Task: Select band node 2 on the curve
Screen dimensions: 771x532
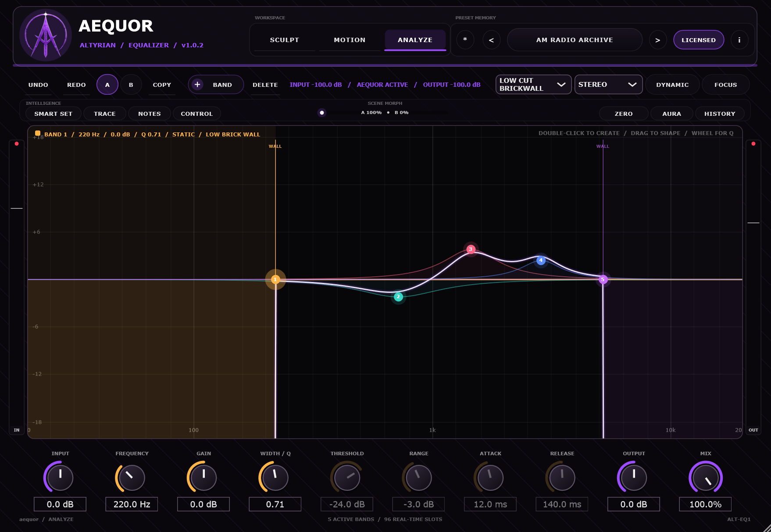Action: (398, 297)
